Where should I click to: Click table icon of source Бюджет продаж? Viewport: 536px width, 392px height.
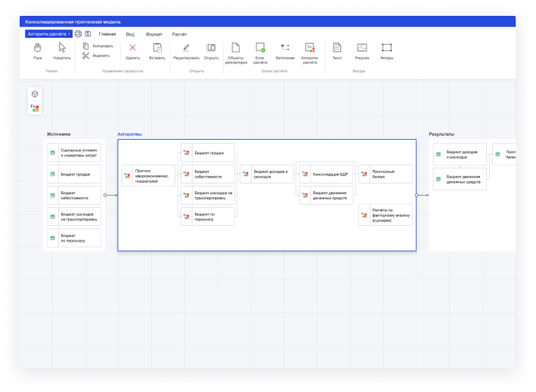[x=53, y=174]
